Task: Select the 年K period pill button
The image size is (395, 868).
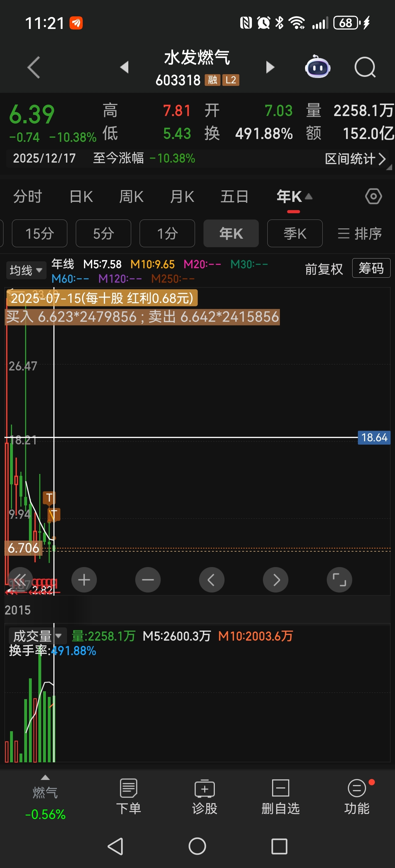Action: (x=231, y=233)
